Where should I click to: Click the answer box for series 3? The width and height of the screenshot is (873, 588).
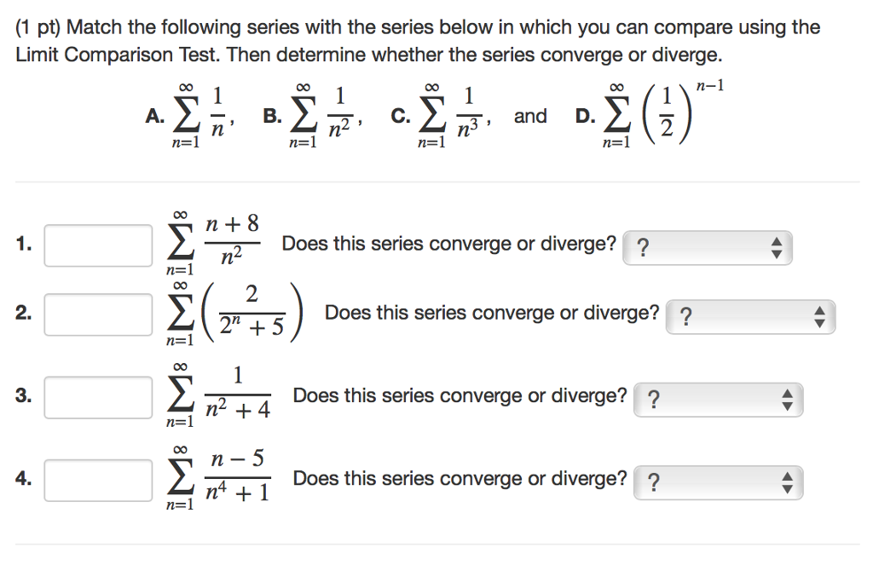click(x=97, y=397)
